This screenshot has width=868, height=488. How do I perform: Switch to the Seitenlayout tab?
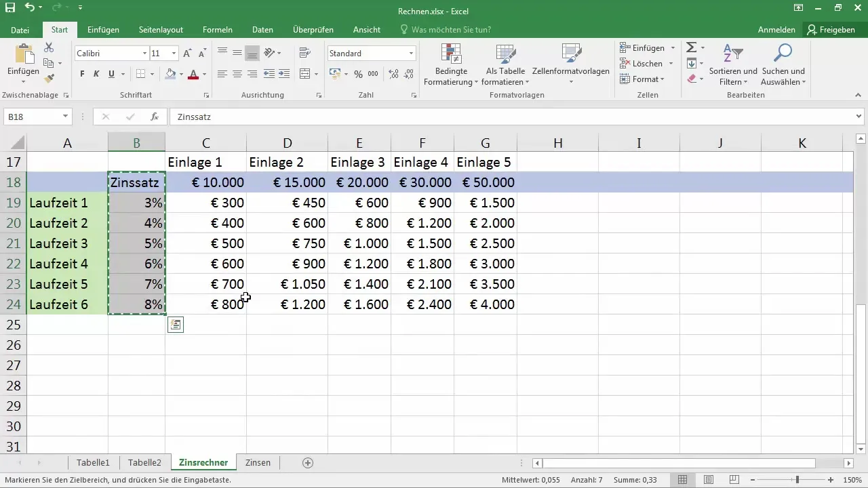161,30
